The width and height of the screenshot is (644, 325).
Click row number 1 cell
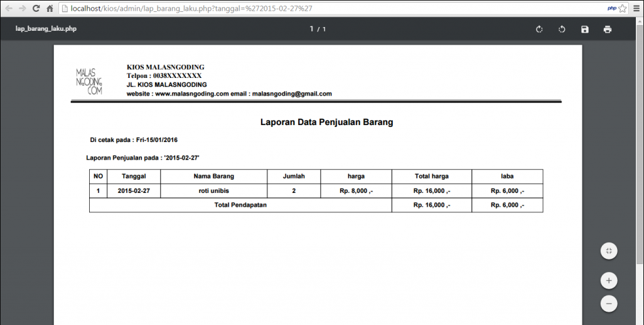click(x=98, y=191)
